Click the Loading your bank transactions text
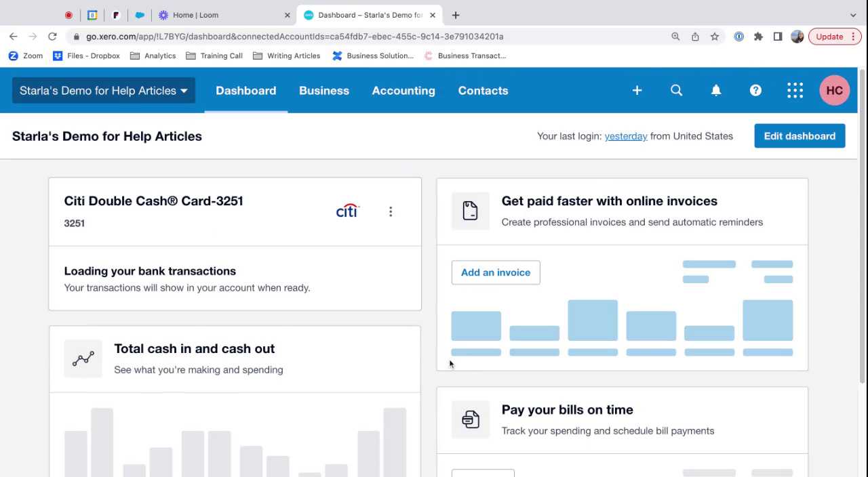868x477 pixels. [150, 271]
